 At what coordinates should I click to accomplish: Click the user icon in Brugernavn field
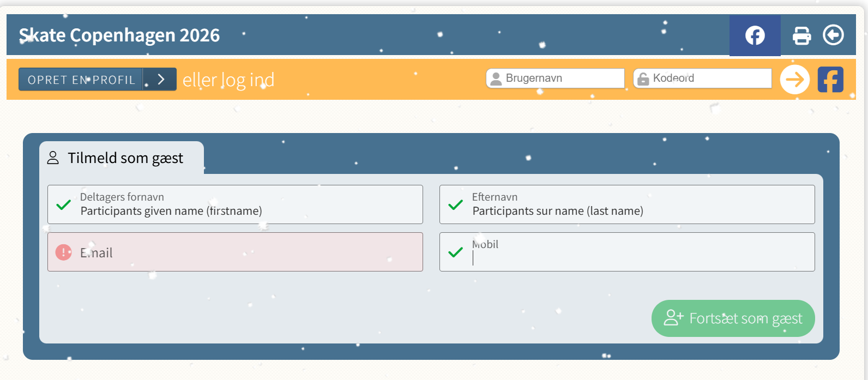[x=496, y=79]
